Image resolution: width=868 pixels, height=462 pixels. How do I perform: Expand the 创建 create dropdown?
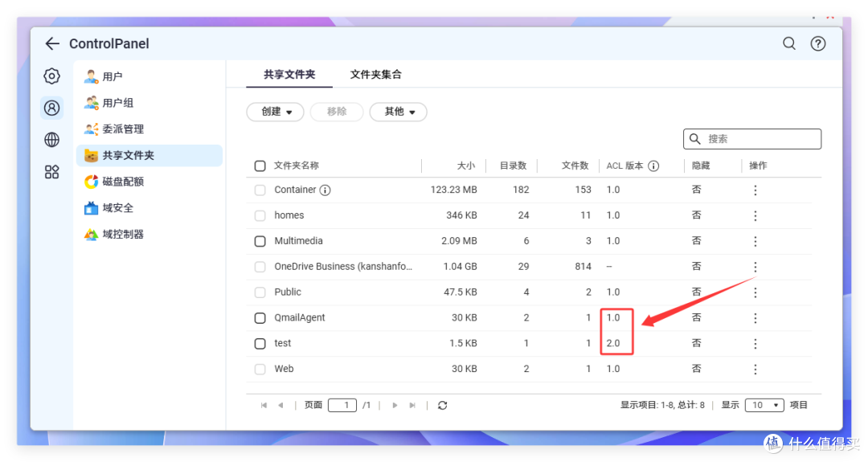tap(275, 112)
